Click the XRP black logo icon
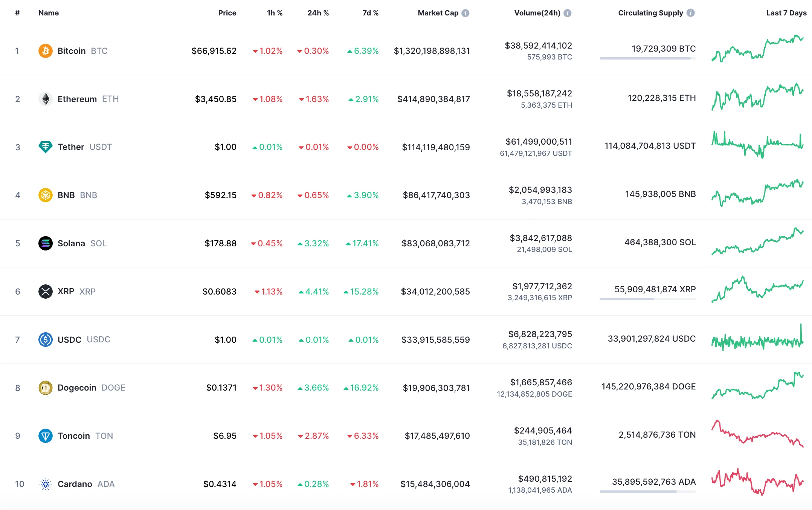The height and width of the screenshot is (510, 812). (x=46, y=292)
